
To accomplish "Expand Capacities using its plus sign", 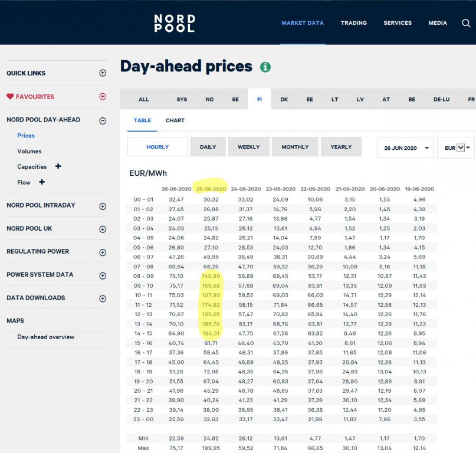I will tap(58, 166).
